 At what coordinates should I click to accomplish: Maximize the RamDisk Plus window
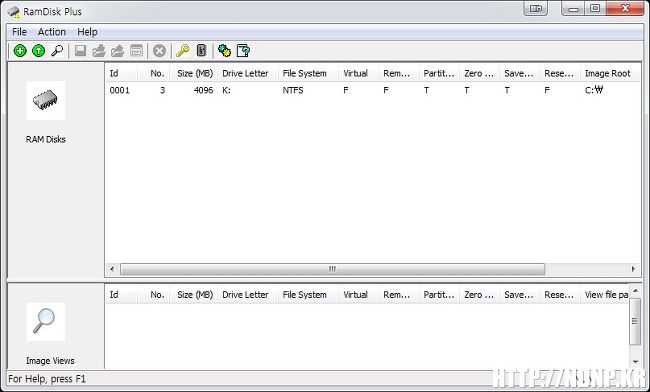[595, 8]
